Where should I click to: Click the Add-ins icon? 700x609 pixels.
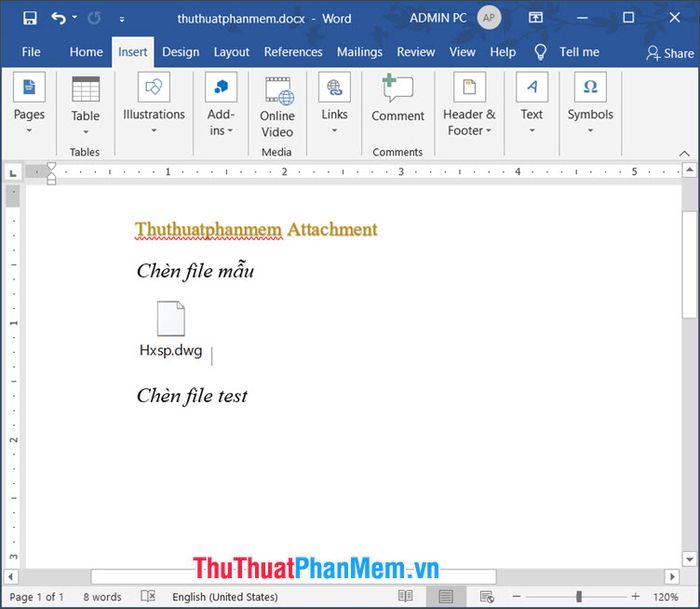point(221,87)
